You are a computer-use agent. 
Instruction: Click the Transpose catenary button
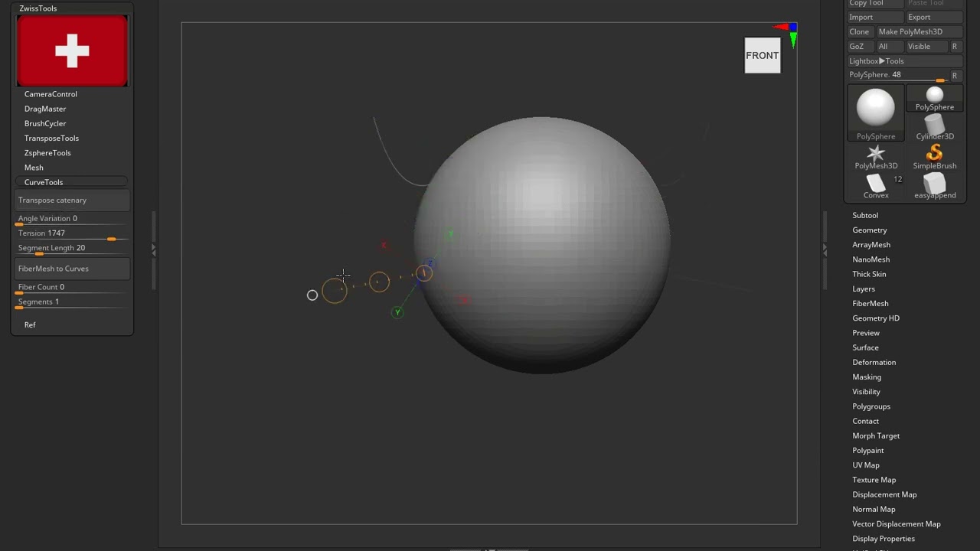click(72, 201)
